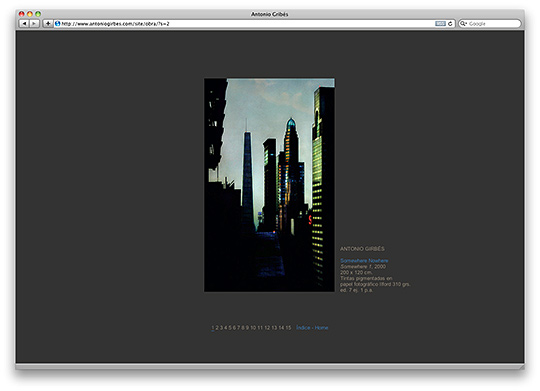The image size is (540, 391).
Task: Open page 5 in the pagination
Action: point(230,328)
